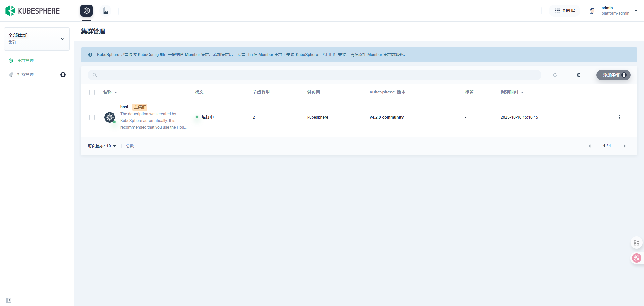Open the cluster management hexagon icon
The image size is (644, 306).
pyautogui.click(x=87, y=11)
